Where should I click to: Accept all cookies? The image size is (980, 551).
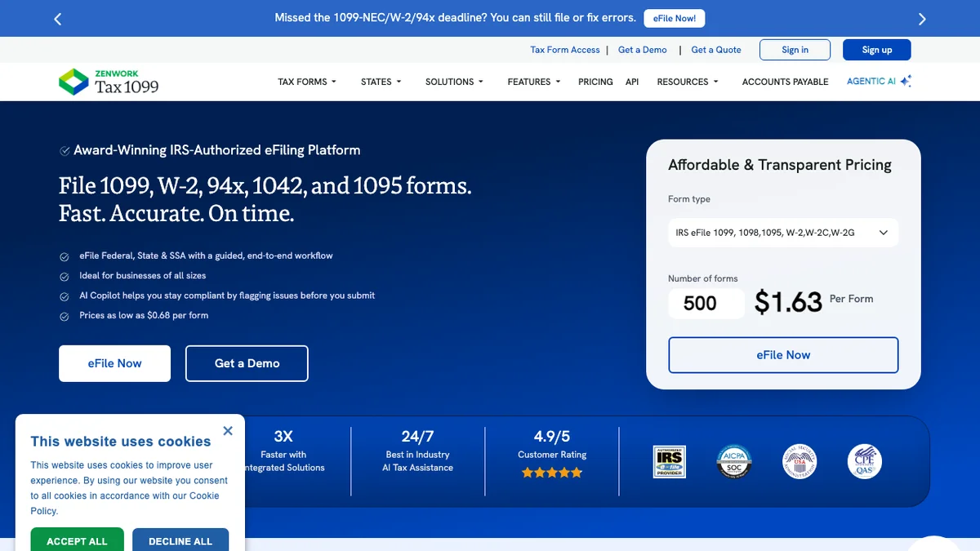[77, 540]
